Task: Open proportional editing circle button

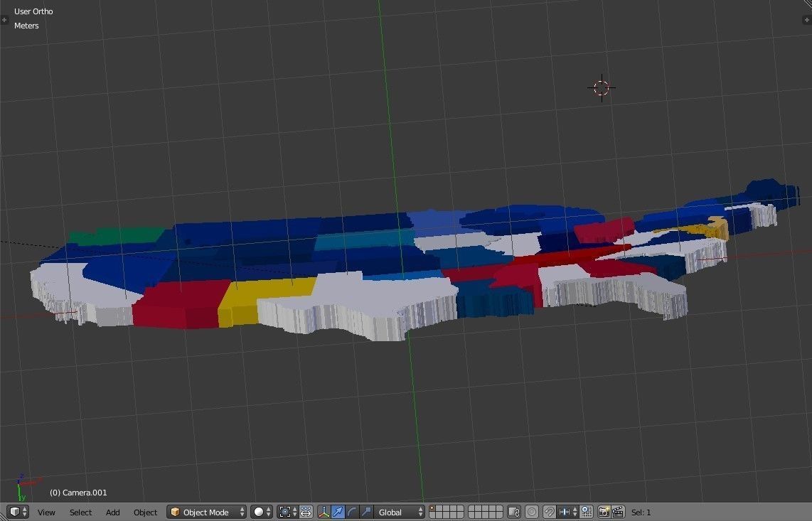Action: coord(532,512)
